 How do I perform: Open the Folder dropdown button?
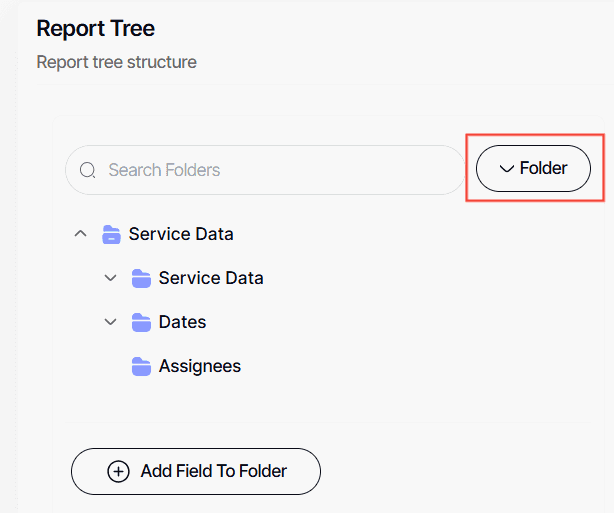pos(533,168)
